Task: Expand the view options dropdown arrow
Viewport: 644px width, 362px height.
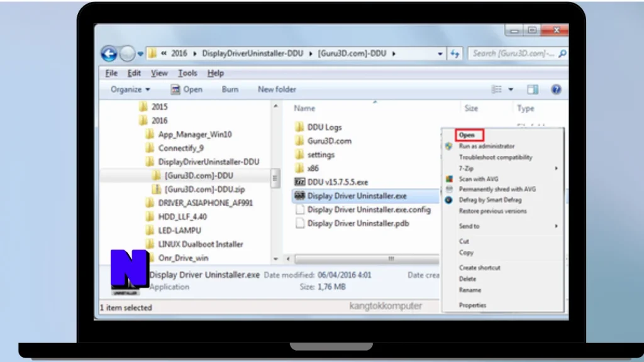Action: tap(511, 89)
